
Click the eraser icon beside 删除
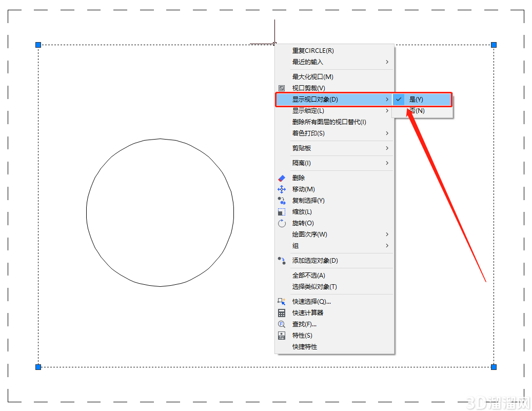click(282, 178)
